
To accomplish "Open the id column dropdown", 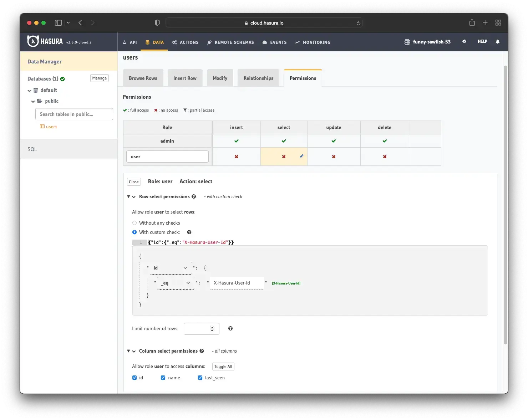I will pos(171,268).
